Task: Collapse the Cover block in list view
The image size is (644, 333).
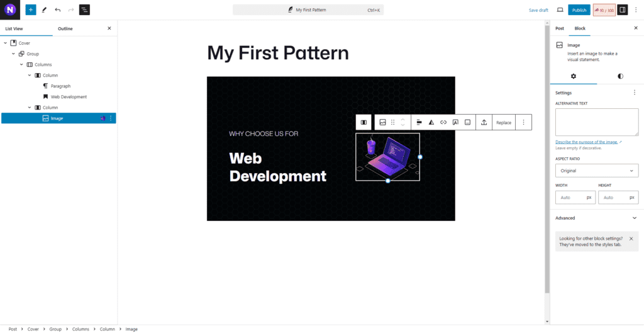Action: pyautogui.click(x=6, y=43)
